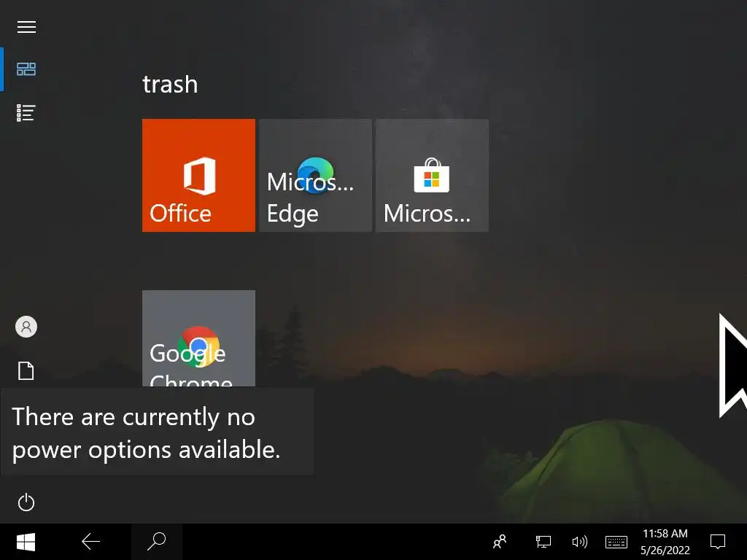This screenshot has width=747, height=560.
Task: Open the volume speaker icon
Action: (x=579, y=542)
